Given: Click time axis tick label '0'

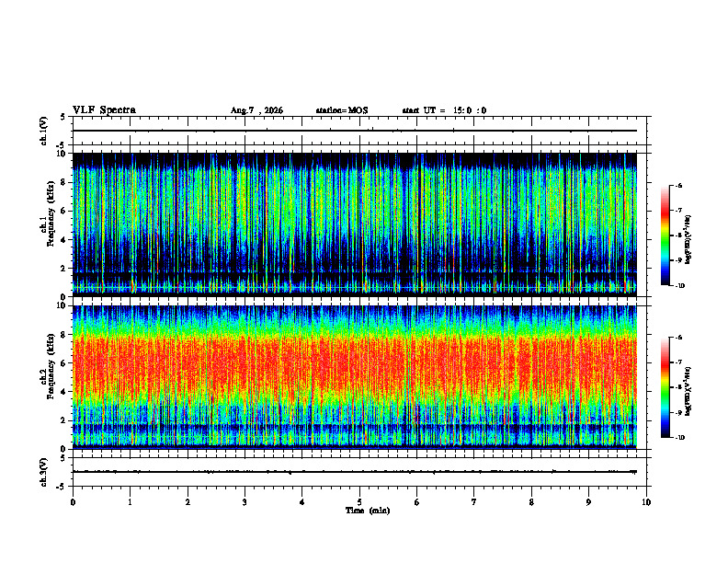Looking at the screenshot, I should pos(73,502).
